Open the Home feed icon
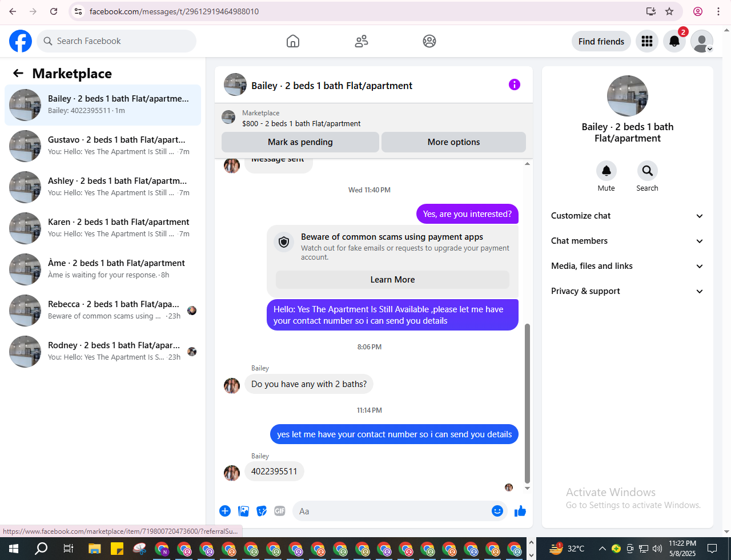The width and height of the screenshot is (731, 560). click(293, 41)
